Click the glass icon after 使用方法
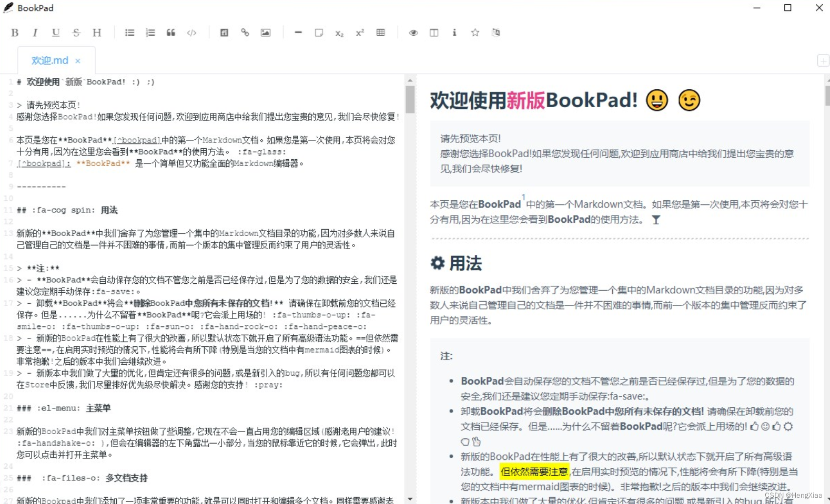This screenshot has height=504, width=830. (656, 220)
